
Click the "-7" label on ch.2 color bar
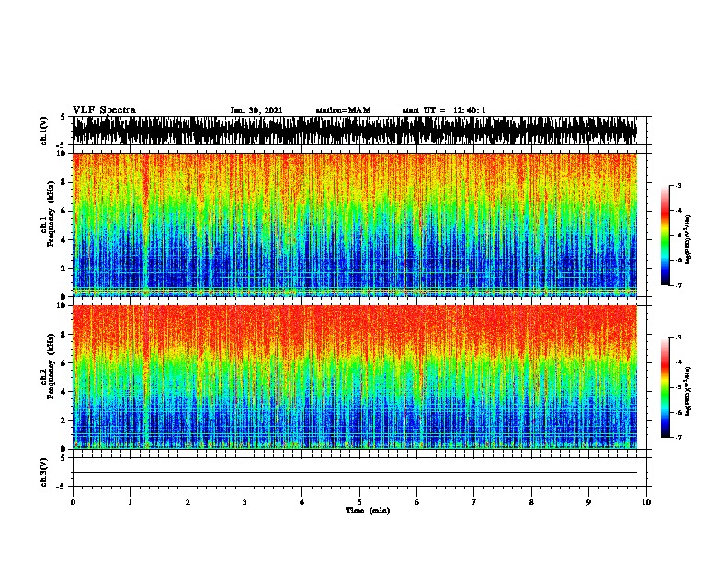[677, 438]
